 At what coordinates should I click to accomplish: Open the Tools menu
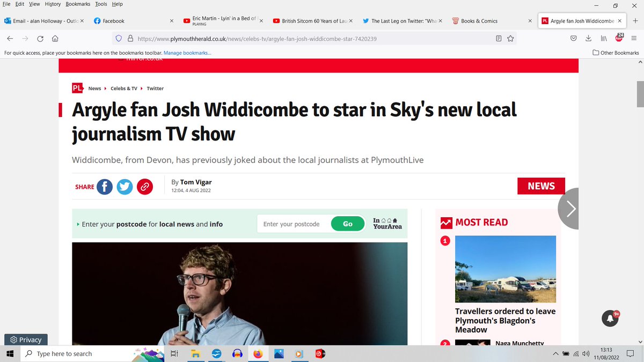[101, 4]
